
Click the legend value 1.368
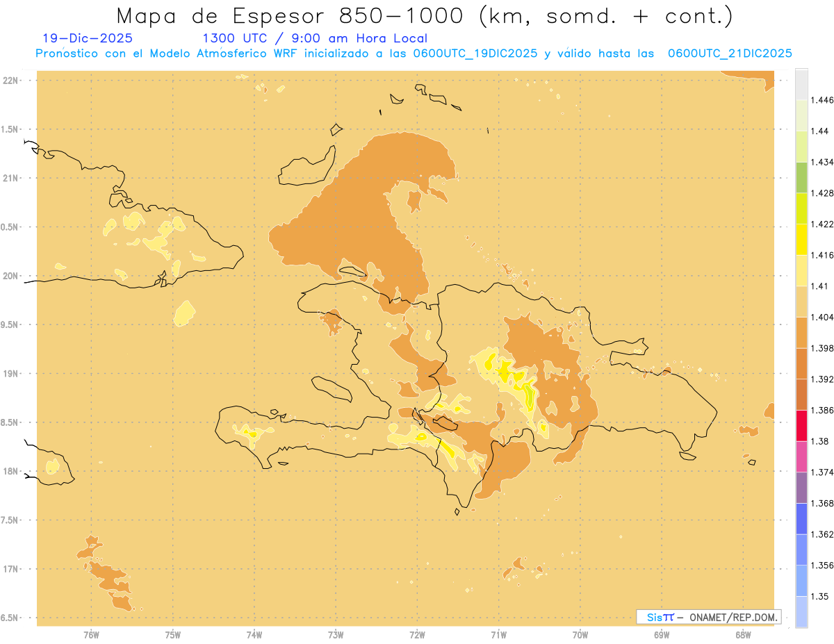[x=822, y=503]
